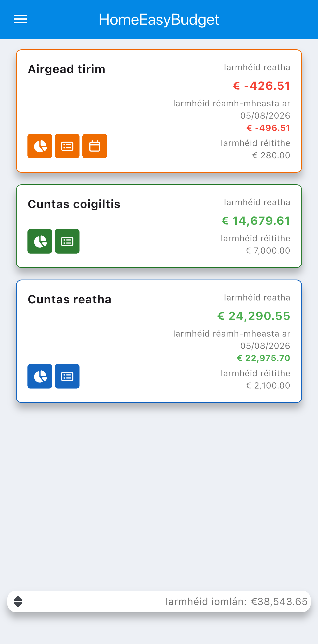Image resolution: width=318 pixels, height=644 pixels.
Task: Click the € 14,679.61 savings balance
Action: [x=256, y=221]
